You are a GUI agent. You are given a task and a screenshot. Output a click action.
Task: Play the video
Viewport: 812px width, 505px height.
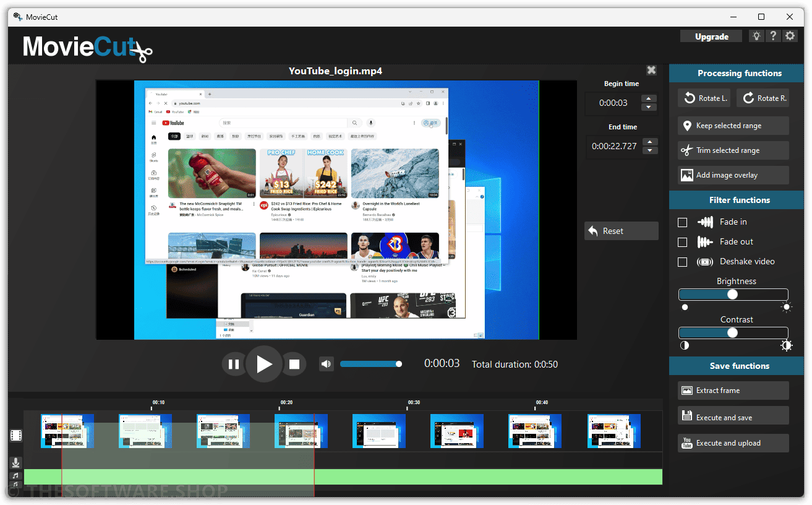(x=264, y=364)
